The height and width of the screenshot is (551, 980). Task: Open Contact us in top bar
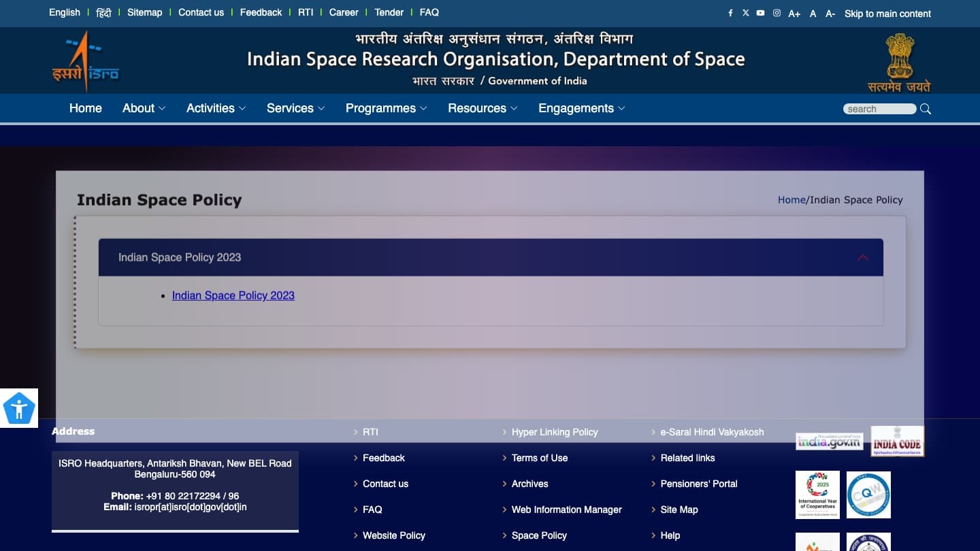pyautogui.click(x=201, y=12)
